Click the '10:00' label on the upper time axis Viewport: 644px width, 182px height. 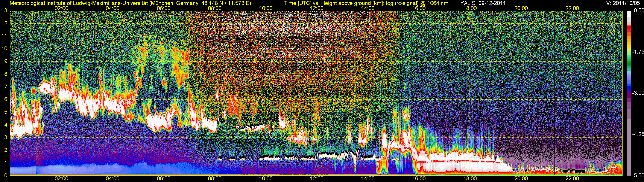[266, 8]
